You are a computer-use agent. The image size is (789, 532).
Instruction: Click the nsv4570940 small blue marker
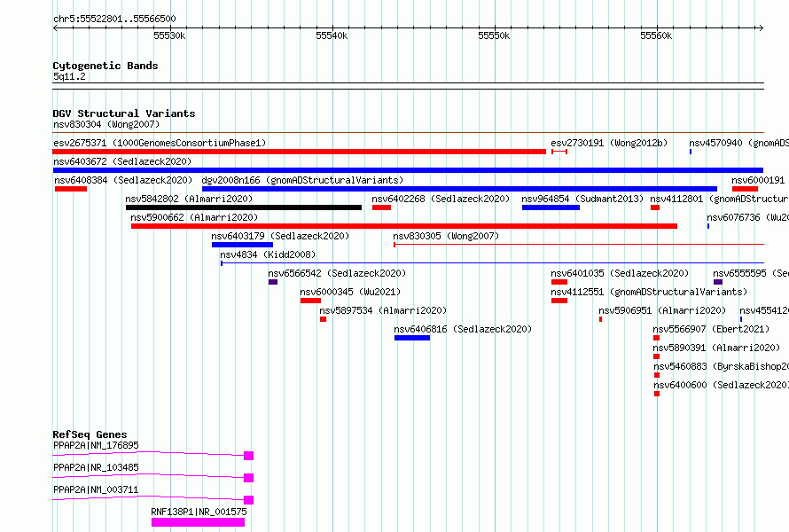point(691,152)
